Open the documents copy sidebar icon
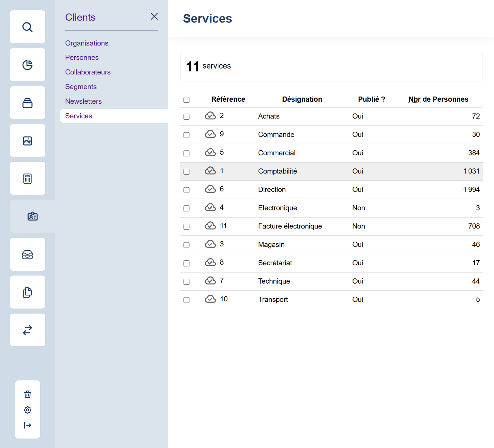This screenshot has width=494, height=448. [x=28, y=292]
